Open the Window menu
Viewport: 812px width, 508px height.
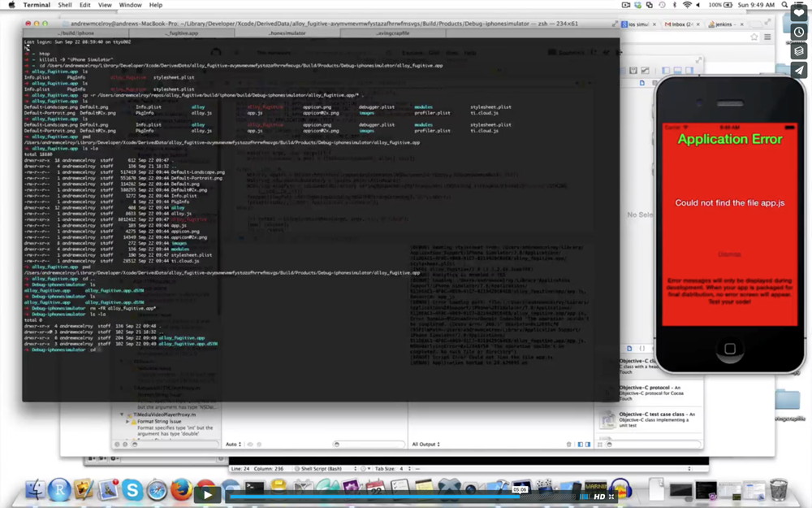pyautogui.click(x=131, y=5)
